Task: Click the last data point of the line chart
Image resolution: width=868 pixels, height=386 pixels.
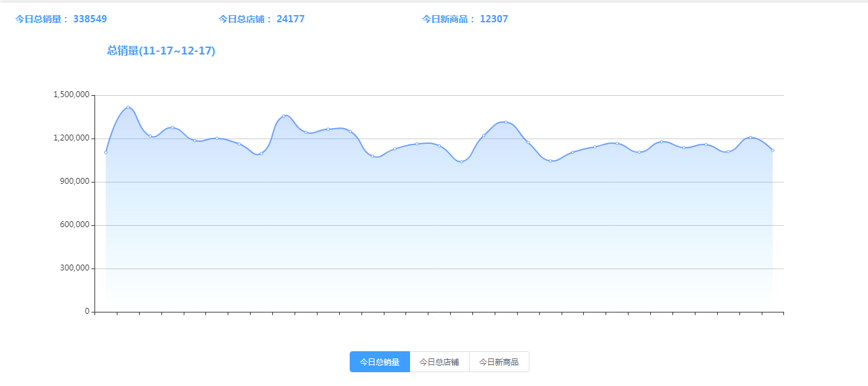Action: click(x=772, y=150)
